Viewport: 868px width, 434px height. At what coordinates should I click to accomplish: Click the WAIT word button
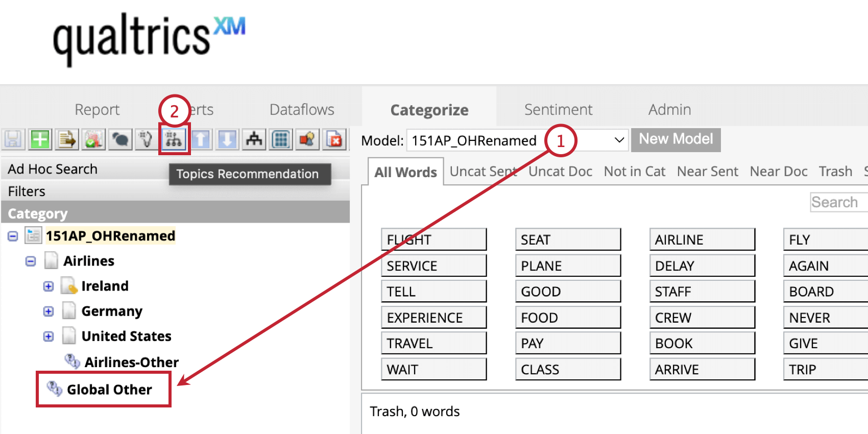click(x=434, y=369)
